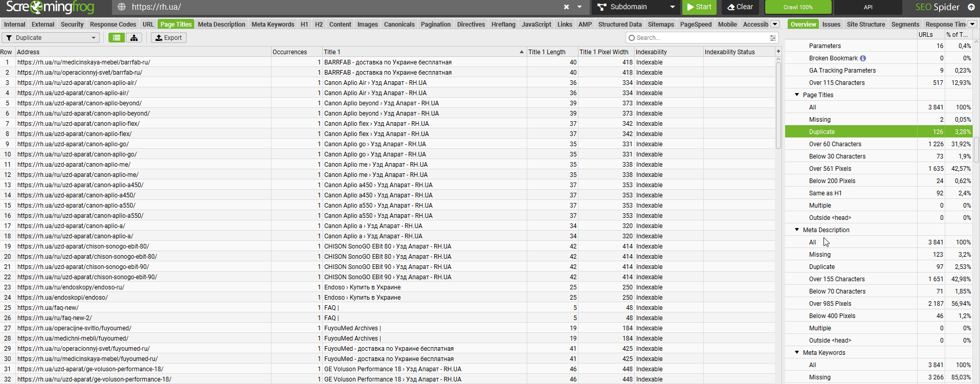980x384 pixels.
Task: Open the API panel button
Action: (x=868, y=7)
